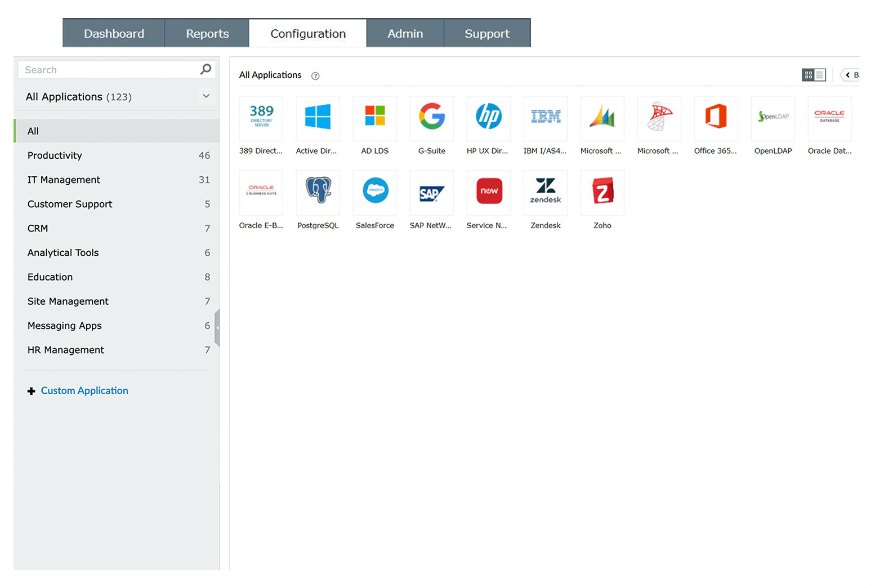Switch to list view

820,75
